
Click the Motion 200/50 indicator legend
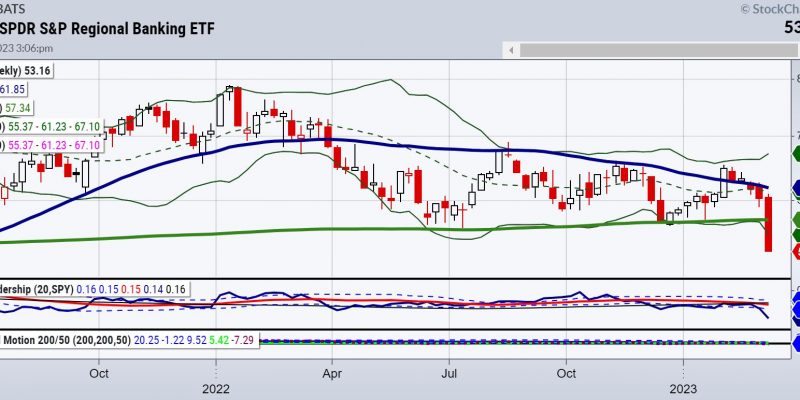pos(130,340)
